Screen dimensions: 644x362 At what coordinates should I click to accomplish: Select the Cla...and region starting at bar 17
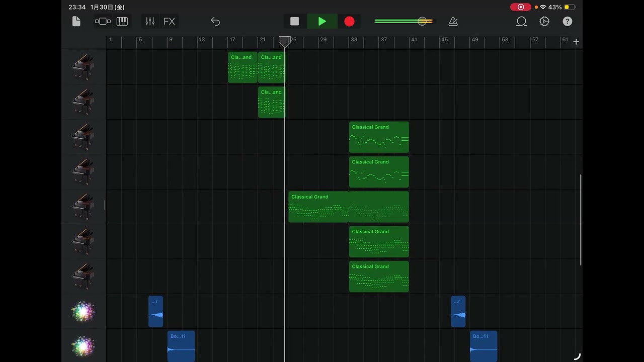tap(243, 67)
